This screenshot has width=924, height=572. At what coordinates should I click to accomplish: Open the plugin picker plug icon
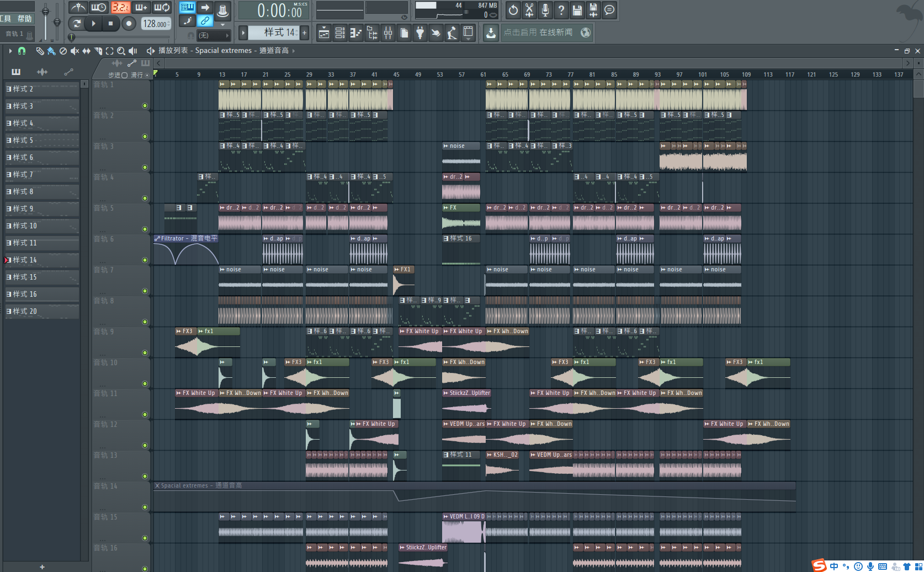coord(420,33)
